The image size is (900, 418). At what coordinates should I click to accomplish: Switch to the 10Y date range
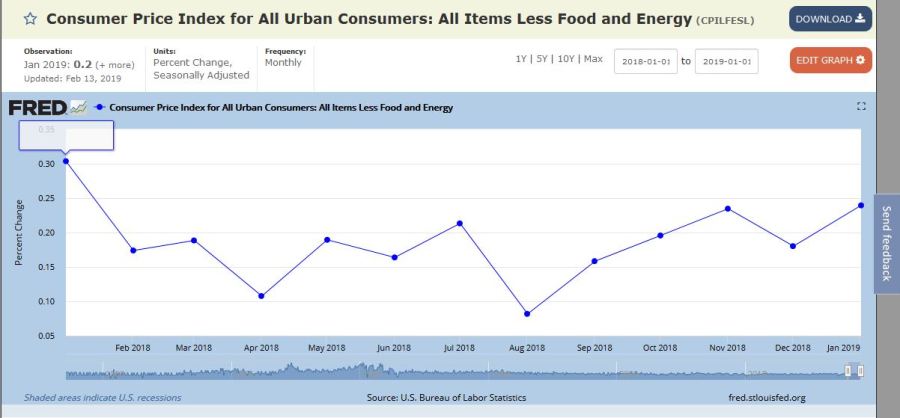click(x=566, y=59)
